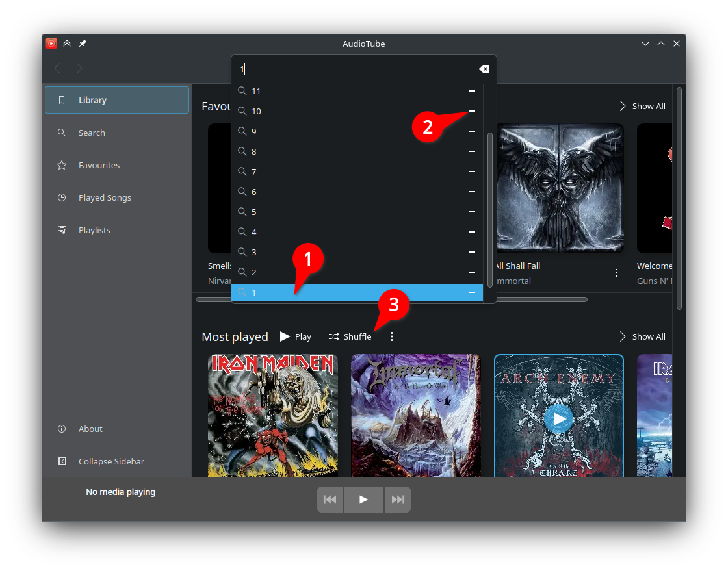Open options menu for All Shall Fall
Image resolution: width=728 pixels, height=571 pixels.
tap(616, 273)
